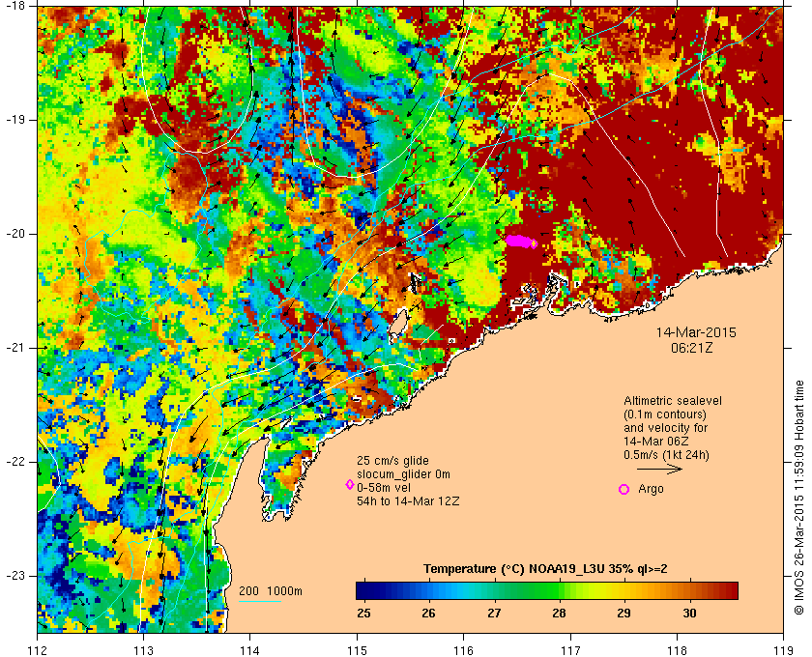Screen dimensions: 812x657
Task: Click the IMOS copyright timestamp text
Action: pyautogui.click(x=799, y=498)
